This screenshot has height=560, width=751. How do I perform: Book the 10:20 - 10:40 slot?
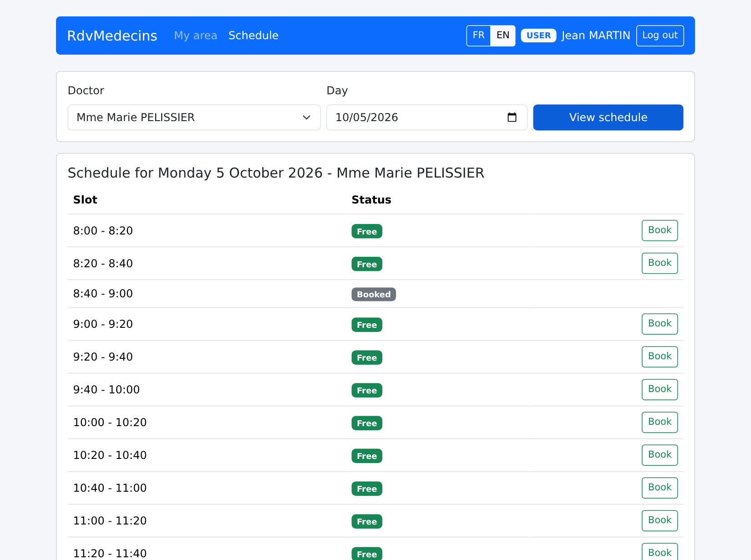(660, 455)
